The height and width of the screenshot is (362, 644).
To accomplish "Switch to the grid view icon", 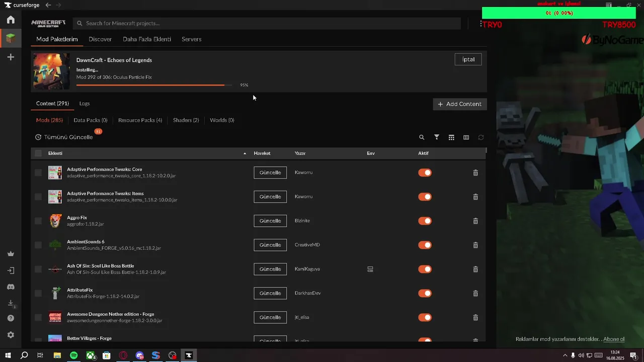I will [x=451, y=137].
